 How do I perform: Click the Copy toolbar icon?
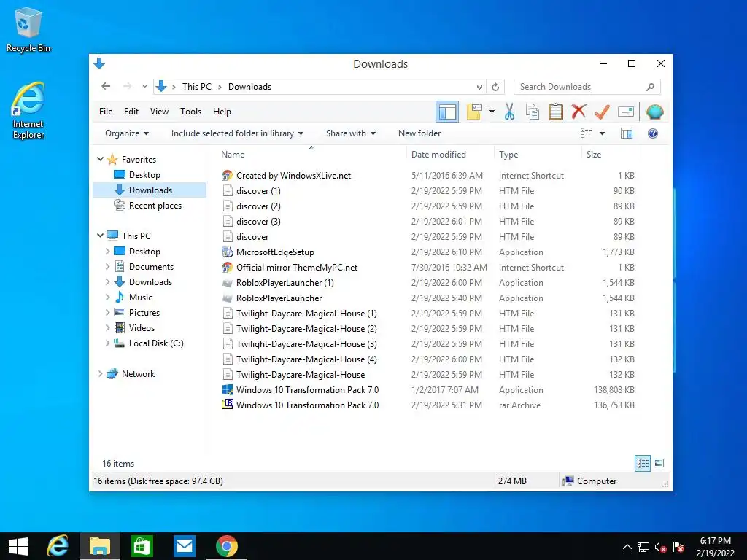click(x=532, y=112)
